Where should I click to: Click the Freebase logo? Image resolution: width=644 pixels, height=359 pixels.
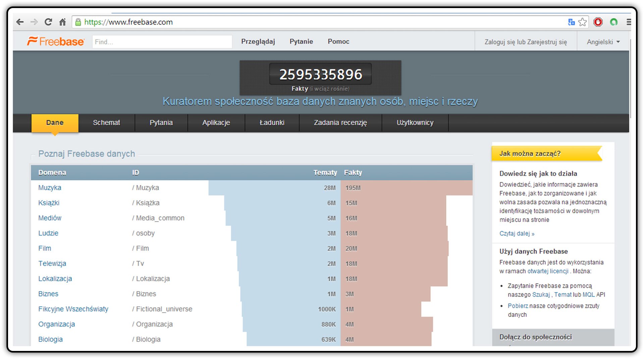55,41
